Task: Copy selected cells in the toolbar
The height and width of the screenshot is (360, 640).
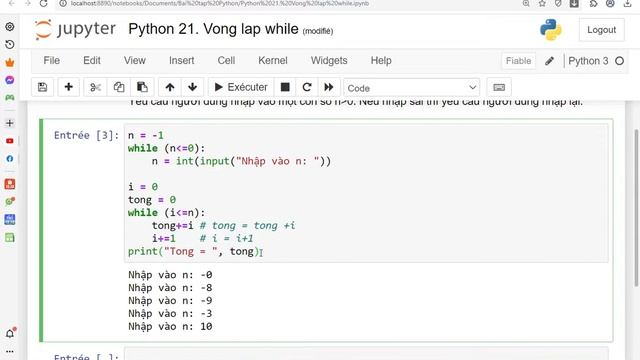Action: pos(119,87)
